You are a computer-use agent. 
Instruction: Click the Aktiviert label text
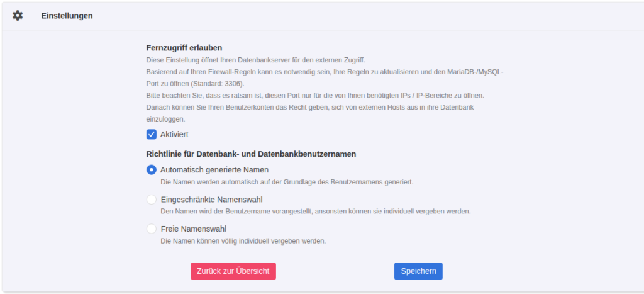(x=174, y=135)
